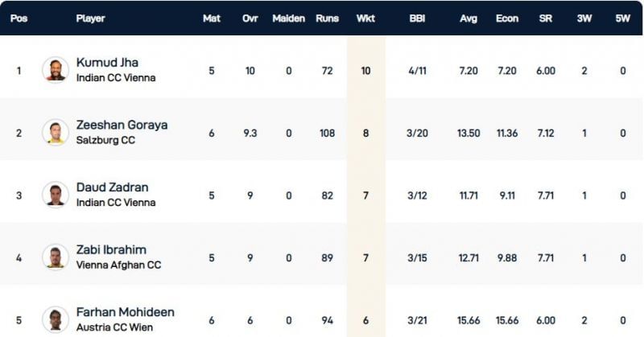Screen dimensions: 644x337
Task: Sort by the Ovr column header
Action: click(x=250, y=18)
